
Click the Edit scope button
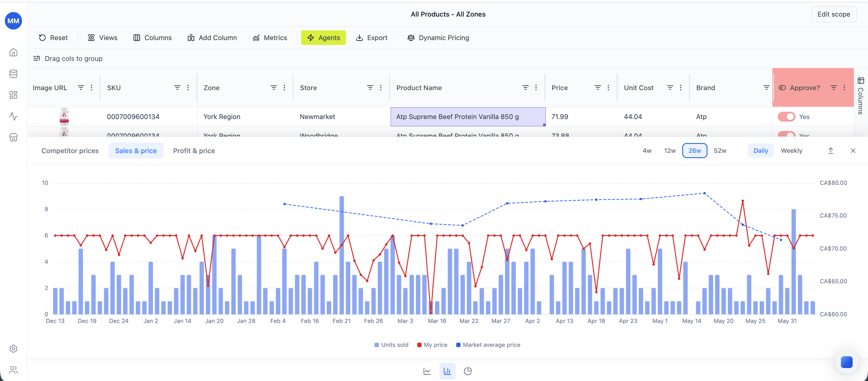[x=834, y=14]
